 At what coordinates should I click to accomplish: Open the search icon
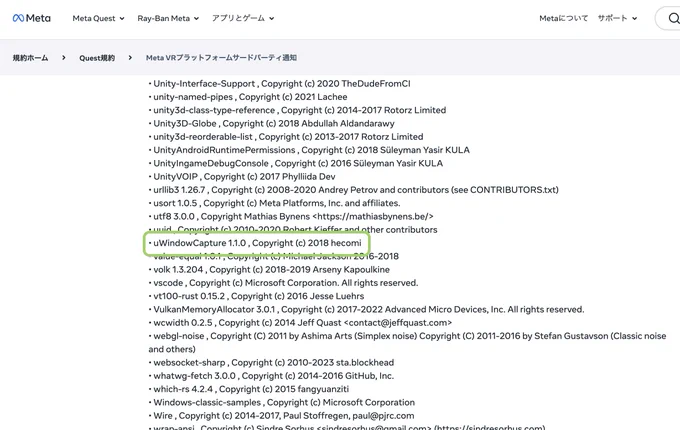tap(673, 18)
